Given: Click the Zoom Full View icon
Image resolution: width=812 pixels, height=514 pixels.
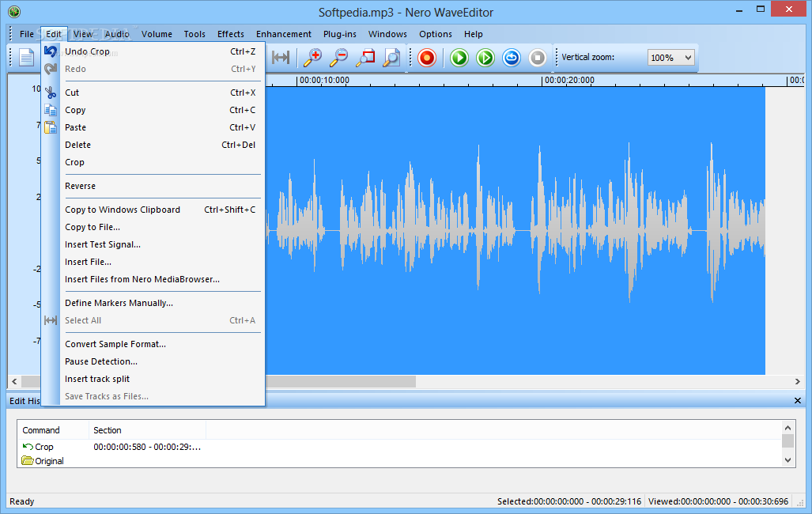Looking at the screenshot, I should 391,58.
